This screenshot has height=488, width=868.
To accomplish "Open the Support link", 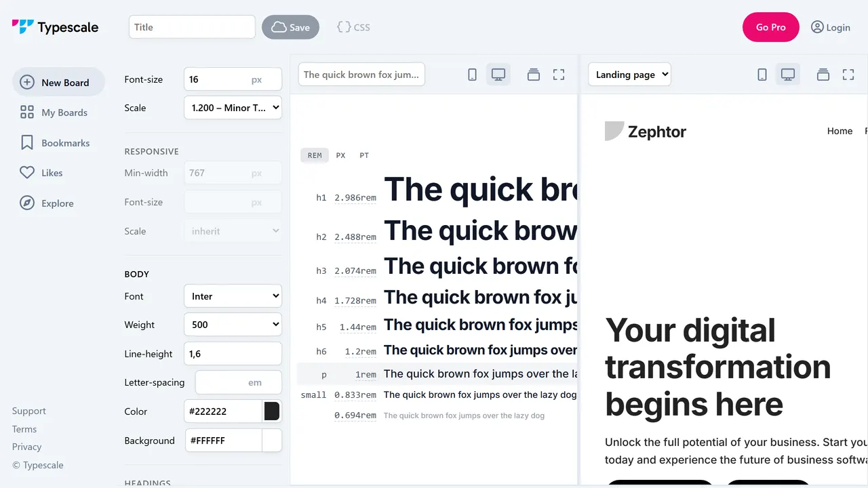I will click(x=29, y=411).
